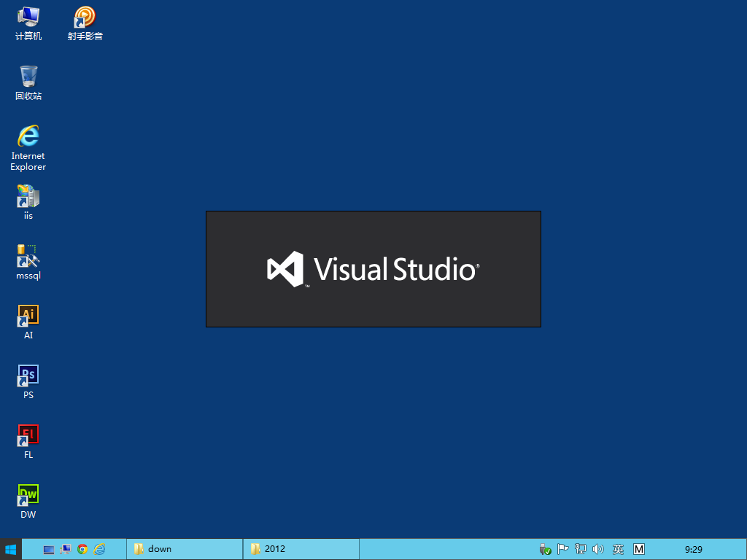This screenshot has width=747, height=560.
Task: Switch to the down folder window
Action: [x=185, y=549]
